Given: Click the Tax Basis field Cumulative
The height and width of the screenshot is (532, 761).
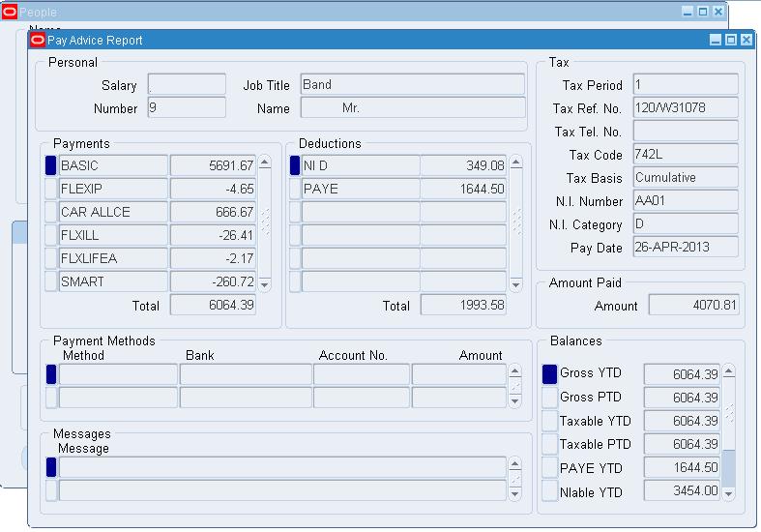Looking at the screenshot, I should (686, 177).
